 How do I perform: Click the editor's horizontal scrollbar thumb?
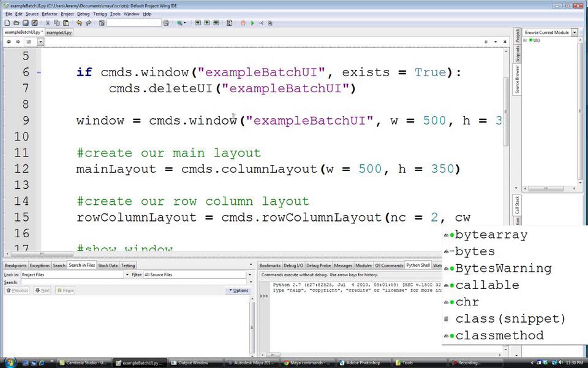(x=42, y=253)
